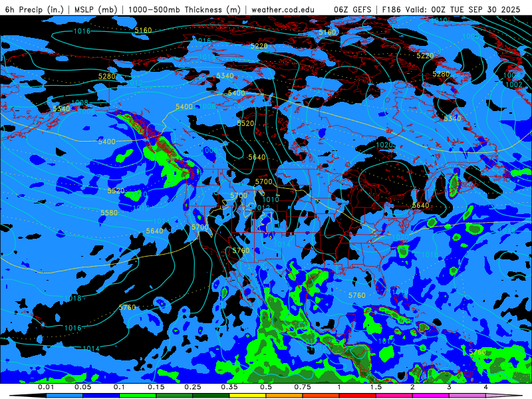Click the '0.25' legend value
This screenshot has width=532, height=399.
193,387
